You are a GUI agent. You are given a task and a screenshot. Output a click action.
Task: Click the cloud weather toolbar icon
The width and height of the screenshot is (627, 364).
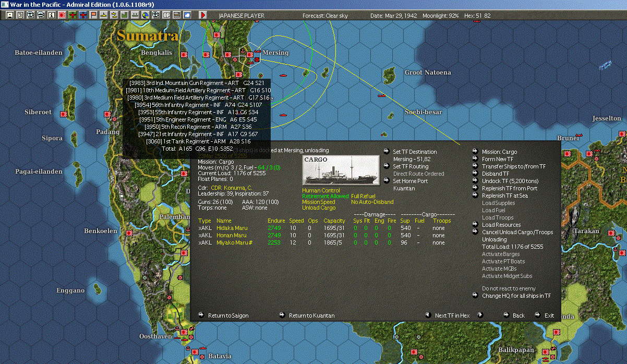[x=187, y=15]
